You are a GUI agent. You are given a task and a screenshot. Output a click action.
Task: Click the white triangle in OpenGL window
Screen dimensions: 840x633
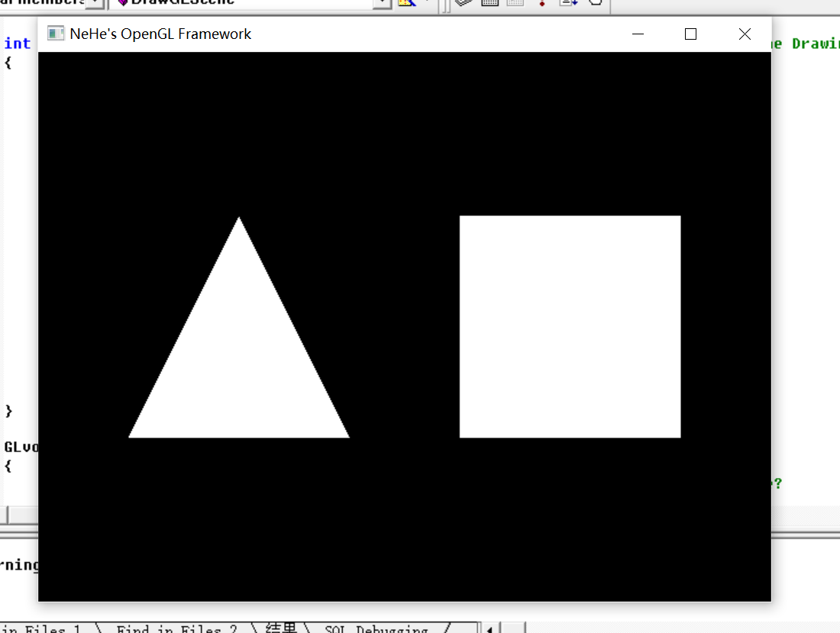[239, 359]
